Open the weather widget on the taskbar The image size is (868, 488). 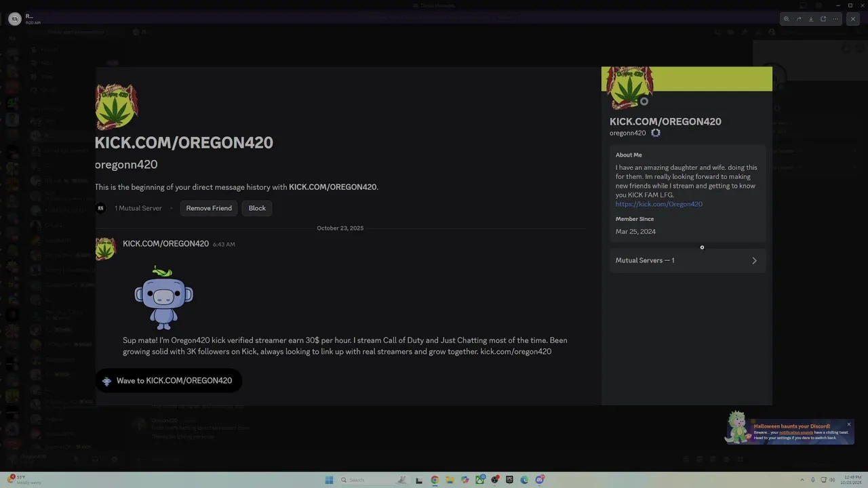[23, 480]
